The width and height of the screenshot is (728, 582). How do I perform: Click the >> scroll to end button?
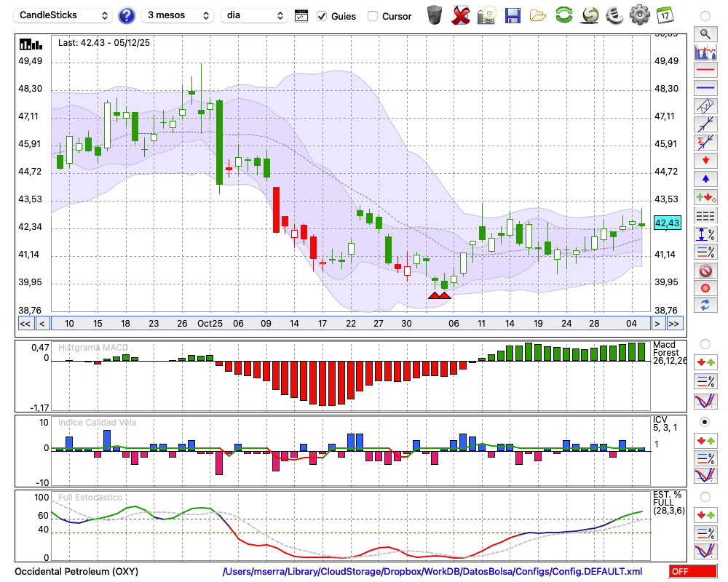click(x=674, y=324)
